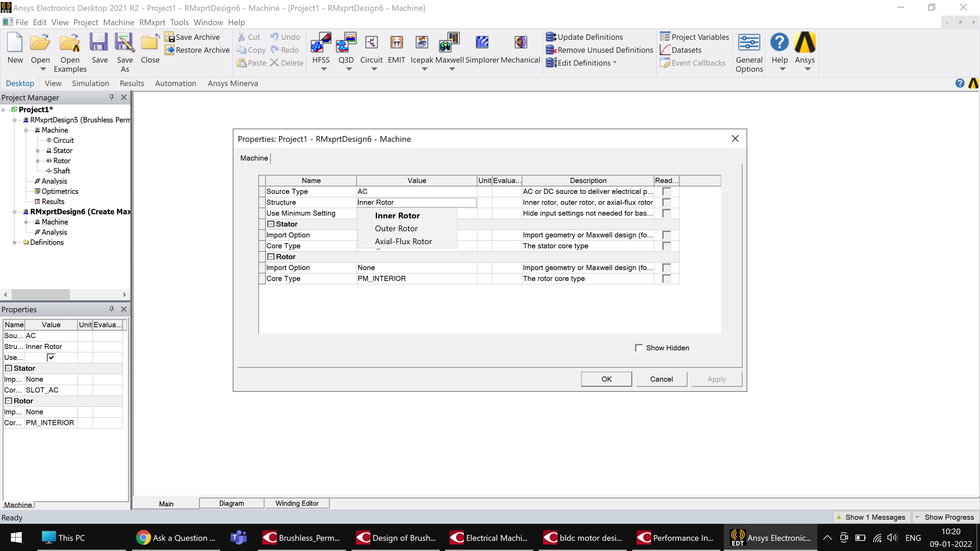Open General Options

[x=749, y=52]
